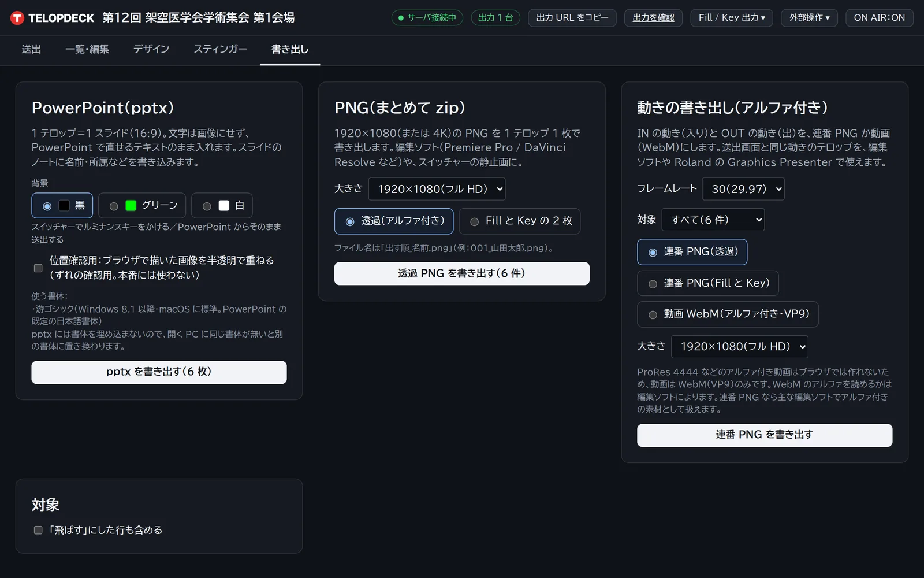Click the white background color swatch

pos(224,206)
